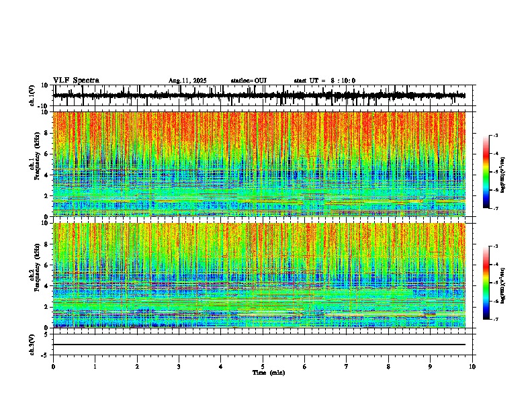This screenshot has height=411, width=532.
Task: Click the ch.1 log PSD color scale bar
Action: (486, 172)
